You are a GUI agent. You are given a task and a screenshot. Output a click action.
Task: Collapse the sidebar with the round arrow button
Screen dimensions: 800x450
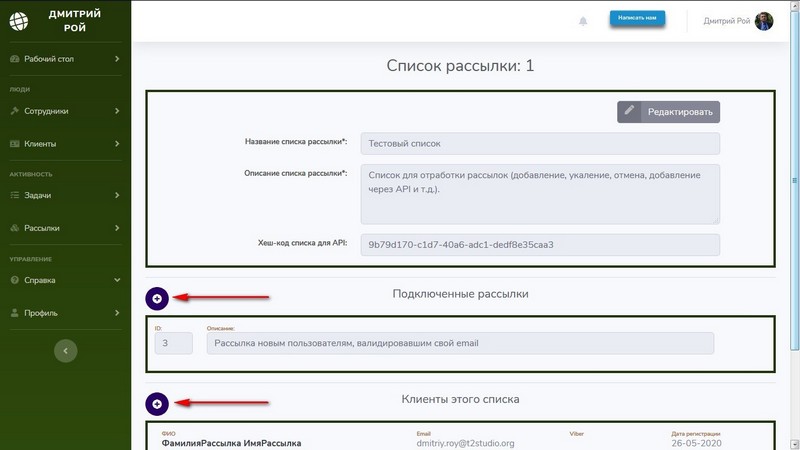pos(65,351)
